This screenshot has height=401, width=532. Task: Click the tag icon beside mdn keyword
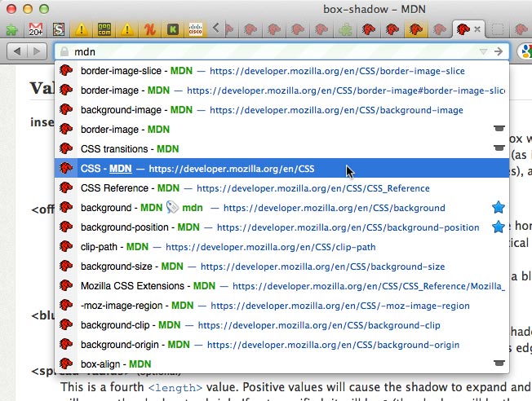pyautogui.click(x=172, y=207)
